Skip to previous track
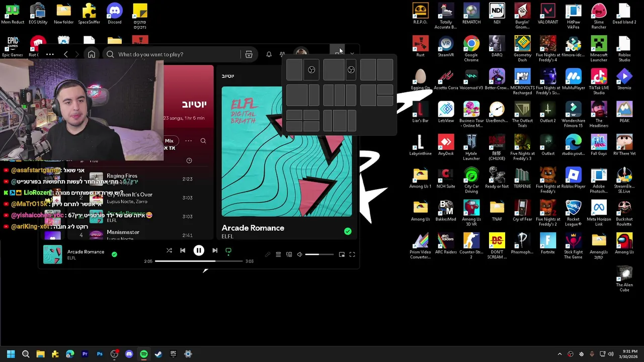The image size is (644, 362). tap(183, 250)
